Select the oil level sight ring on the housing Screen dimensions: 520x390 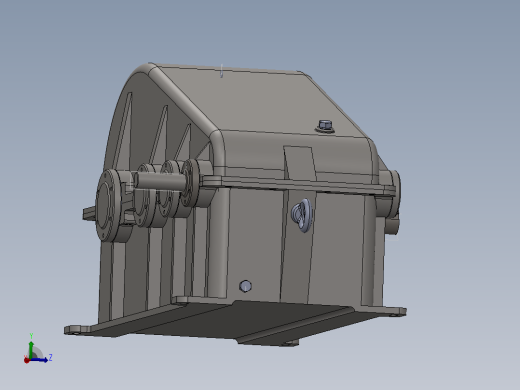click(302, 215)
